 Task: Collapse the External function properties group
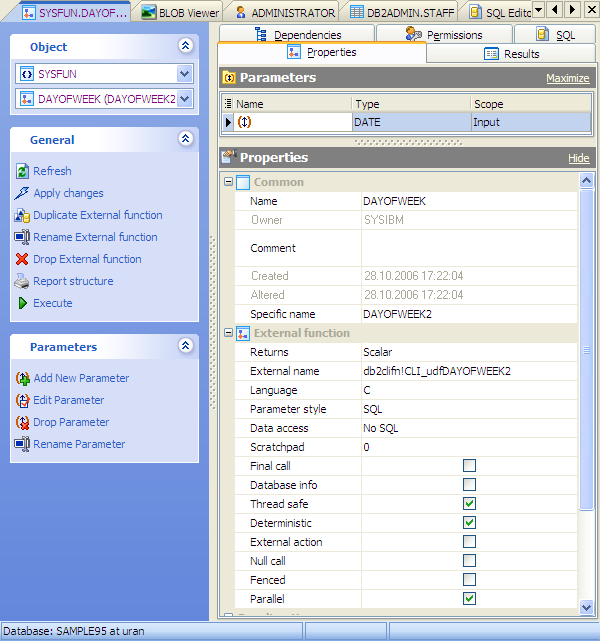tap(228, 333)
